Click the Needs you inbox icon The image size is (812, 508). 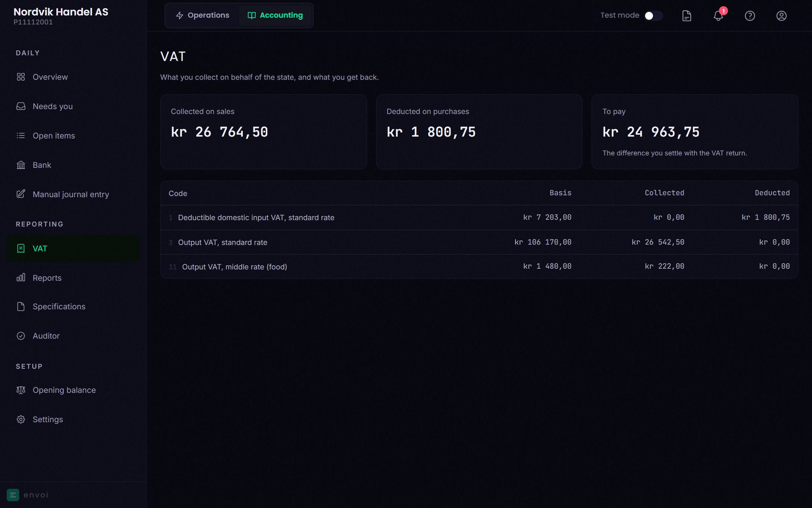tap(21, 106)
